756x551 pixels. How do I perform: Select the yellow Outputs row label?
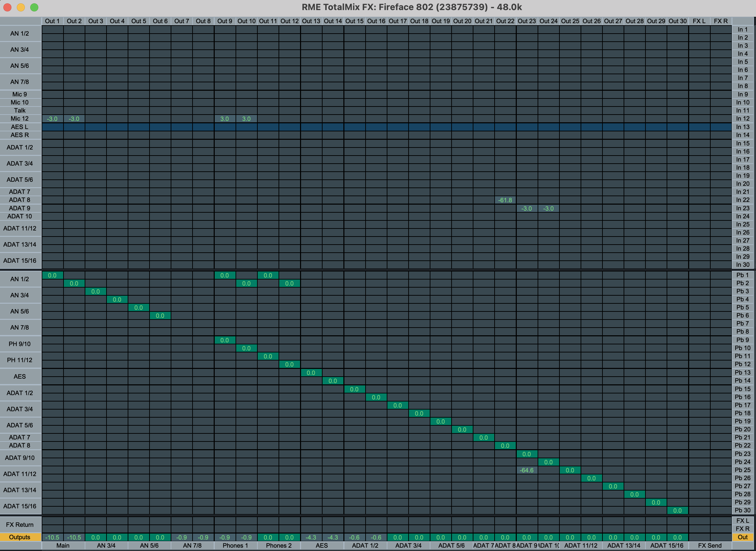[19, 537]
